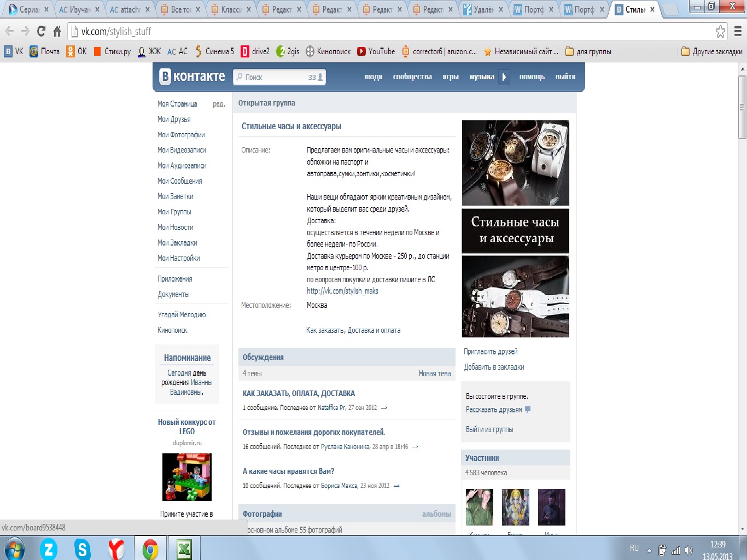Open the music player arrow in header
The width and height of the screenshot is (747, 560).
click(x=504, y=77)
